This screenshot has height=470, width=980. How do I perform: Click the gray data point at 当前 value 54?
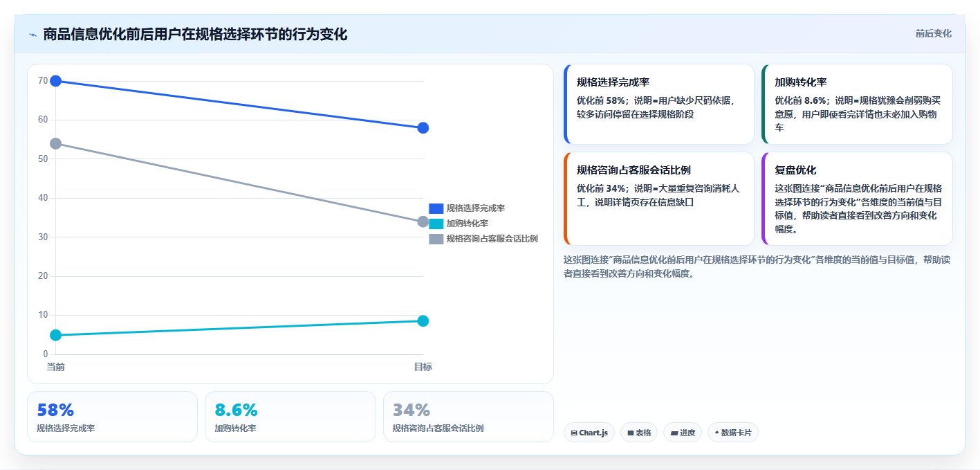tap(56, 143)
